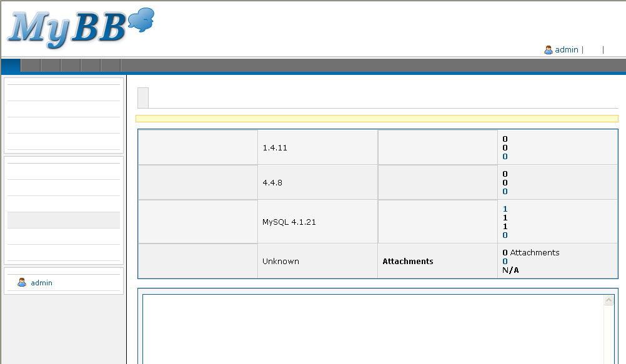Select the active blue navigation tab
The width and height of the screenshot is (626, 364).
(x=11, y=66)
